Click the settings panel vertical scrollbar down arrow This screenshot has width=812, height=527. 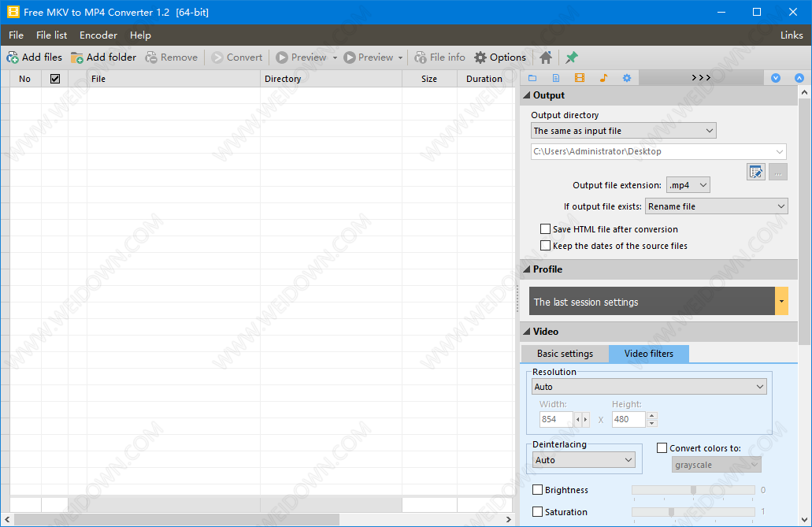[804, 520]
